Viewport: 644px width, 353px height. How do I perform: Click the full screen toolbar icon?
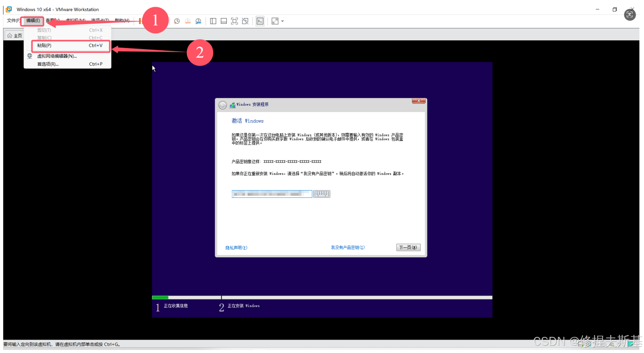click(x=234, y=21)
